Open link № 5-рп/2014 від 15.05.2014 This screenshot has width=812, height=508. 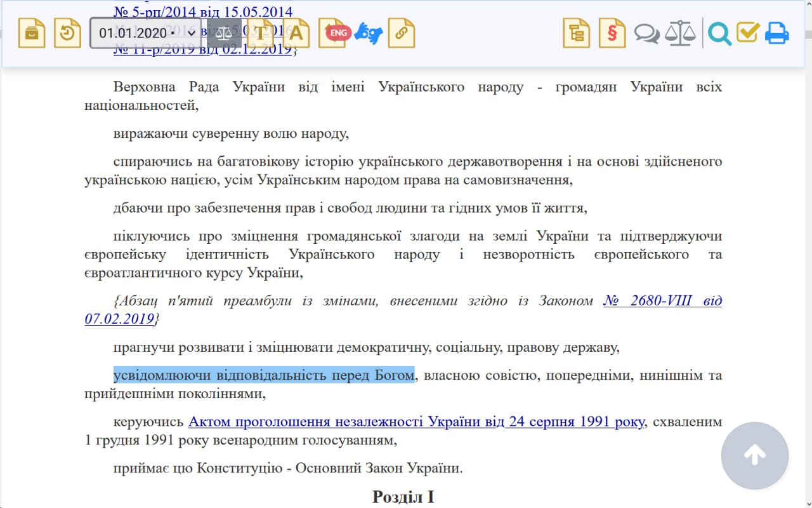tap(203, 11)
